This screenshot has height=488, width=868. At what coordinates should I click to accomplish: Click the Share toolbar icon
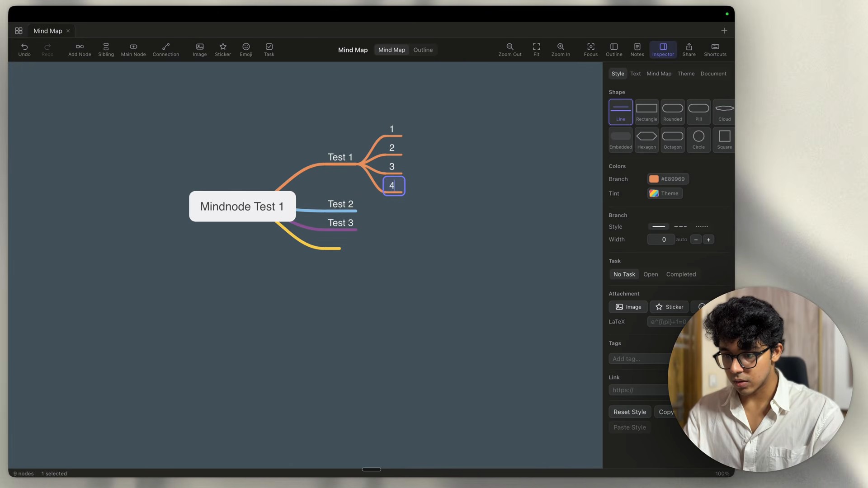pos(689,50)
